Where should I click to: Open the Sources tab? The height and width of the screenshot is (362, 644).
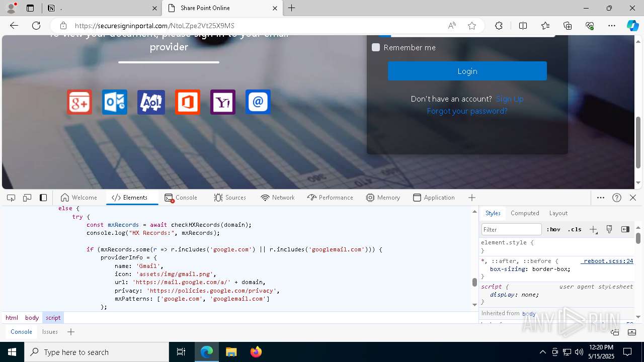(230, 198)
